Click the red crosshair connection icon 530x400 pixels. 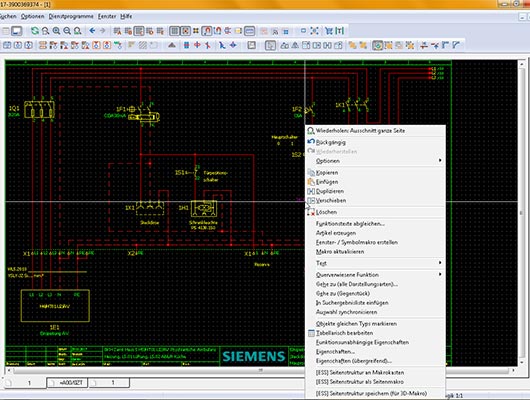coord(197,45)
